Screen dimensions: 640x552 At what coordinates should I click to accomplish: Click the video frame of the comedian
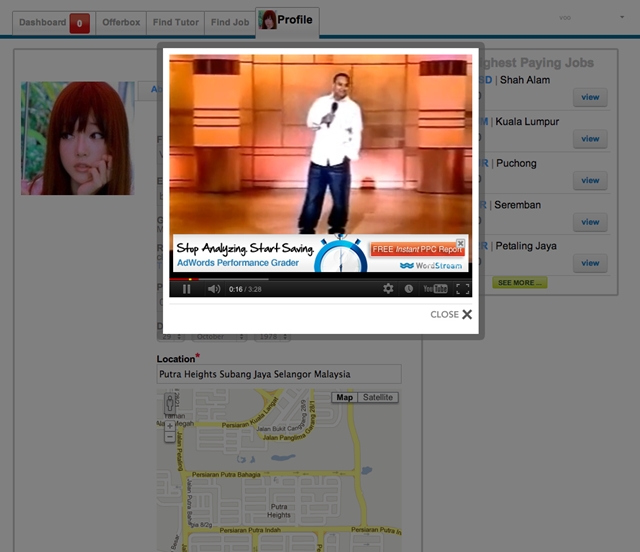click(320, 144)
